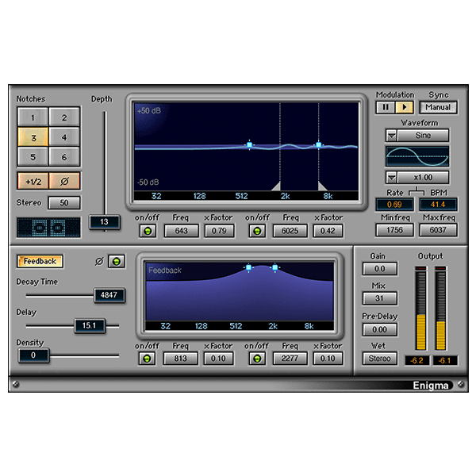Select notch count 4

tap(64, 136)
